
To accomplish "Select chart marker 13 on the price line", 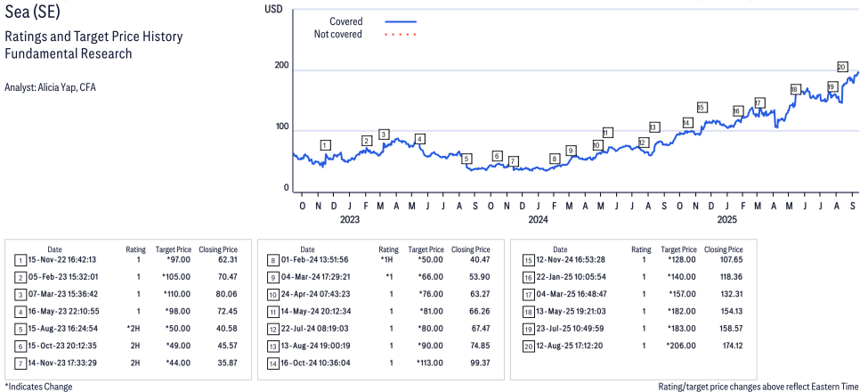I will [655, 127].
